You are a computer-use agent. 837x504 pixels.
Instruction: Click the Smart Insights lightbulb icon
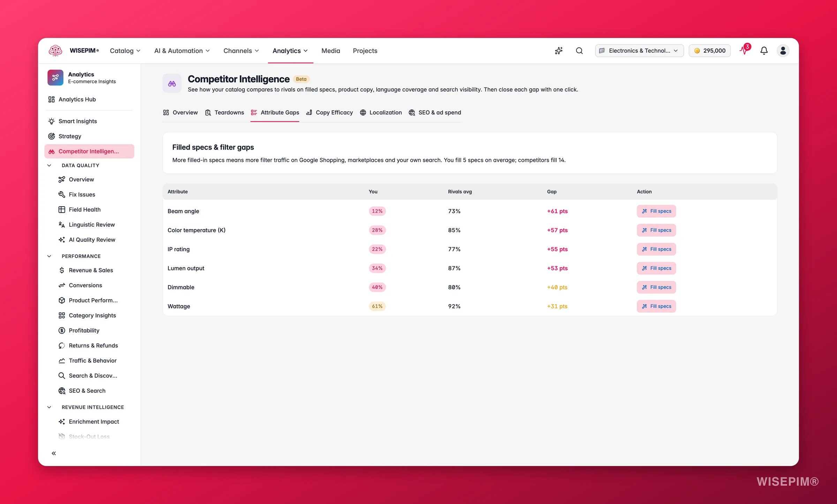tap(52, 121)
